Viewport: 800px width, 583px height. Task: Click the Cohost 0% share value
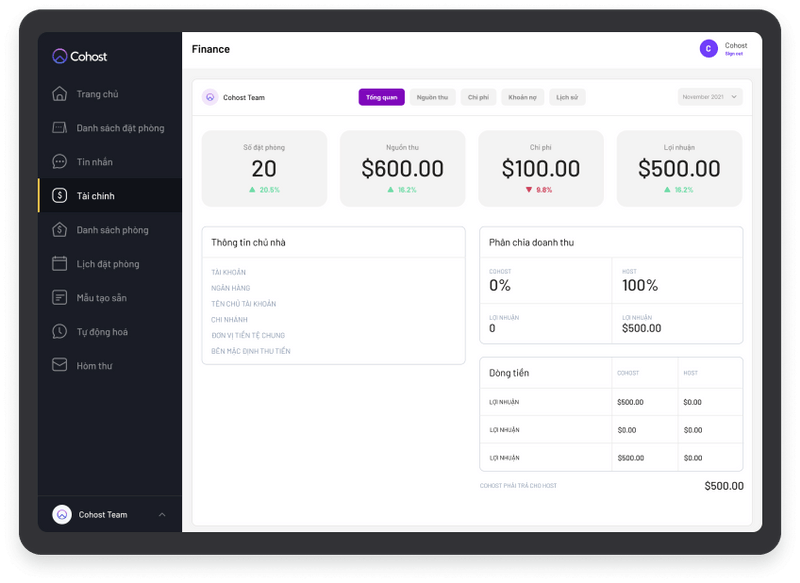500,285
